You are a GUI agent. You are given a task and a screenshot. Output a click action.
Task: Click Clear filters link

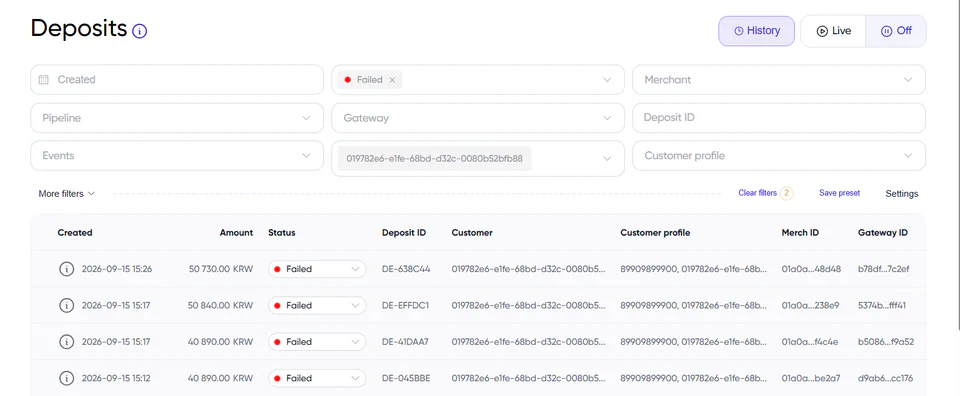757,193
